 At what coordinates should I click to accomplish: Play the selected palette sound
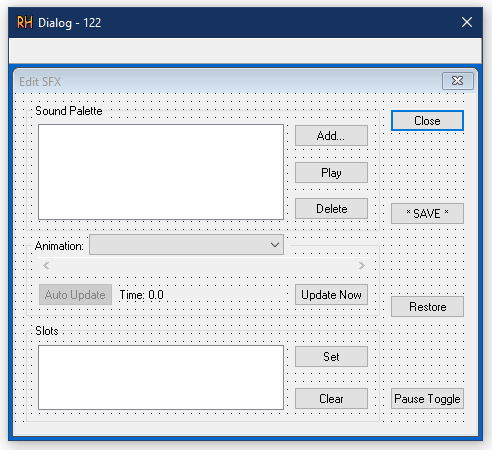331,173
